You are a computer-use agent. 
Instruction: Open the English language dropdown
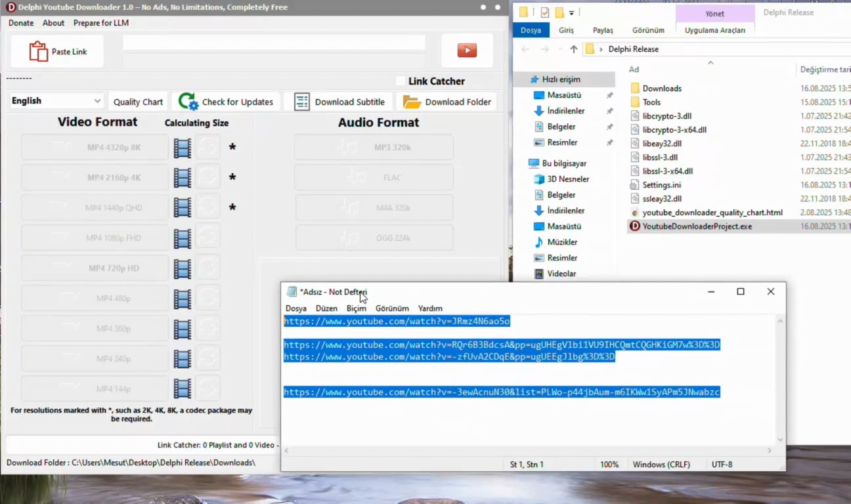coord(56,101)
